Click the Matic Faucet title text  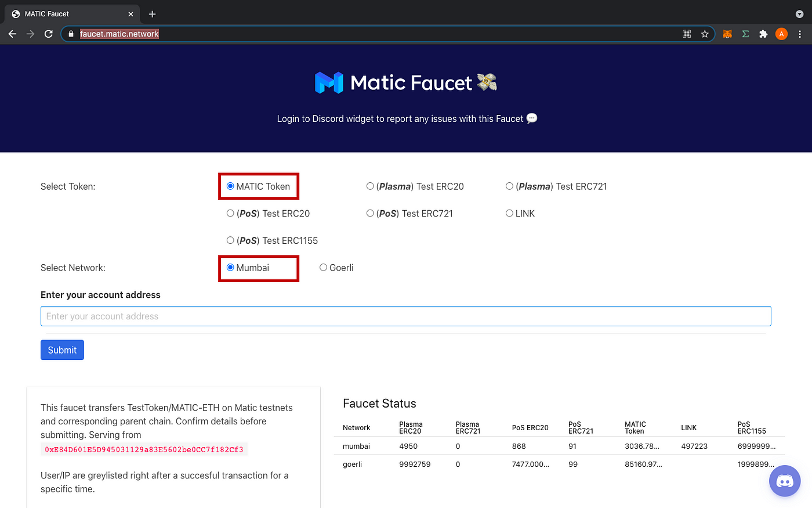coord(411,82)
